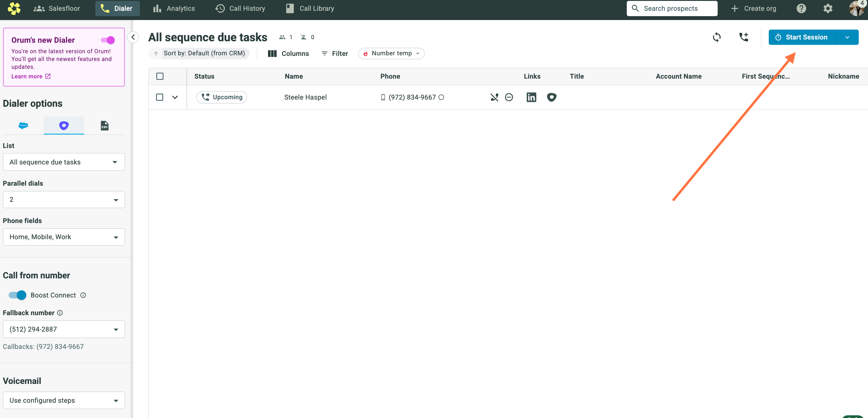Open the settings gear icon
The width and height of the screenshot is (868, 418).
tap(828, 8)
